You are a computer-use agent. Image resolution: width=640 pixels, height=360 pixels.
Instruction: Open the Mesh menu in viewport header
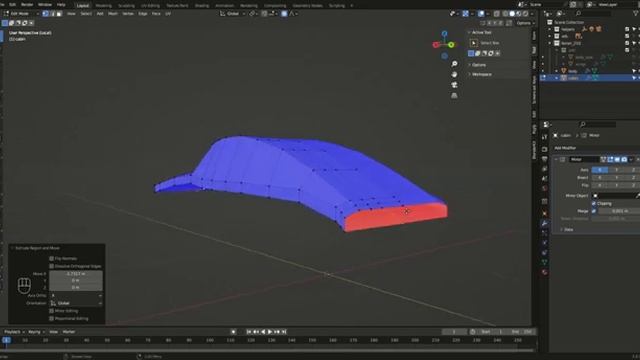113,13
